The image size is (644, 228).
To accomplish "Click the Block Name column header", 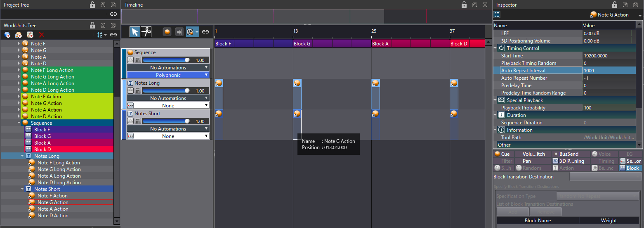I will [x=538, y=221].
